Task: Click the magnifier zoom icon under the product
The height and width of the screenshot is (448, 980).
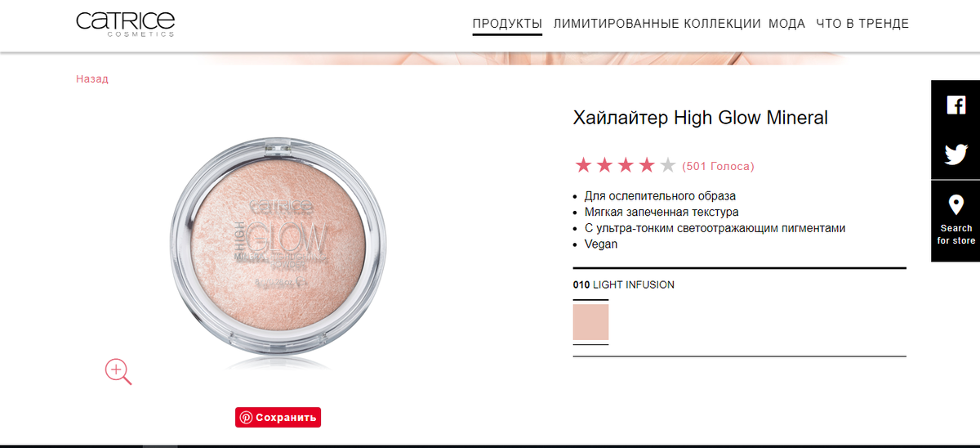Action: (x=118, y=372)
